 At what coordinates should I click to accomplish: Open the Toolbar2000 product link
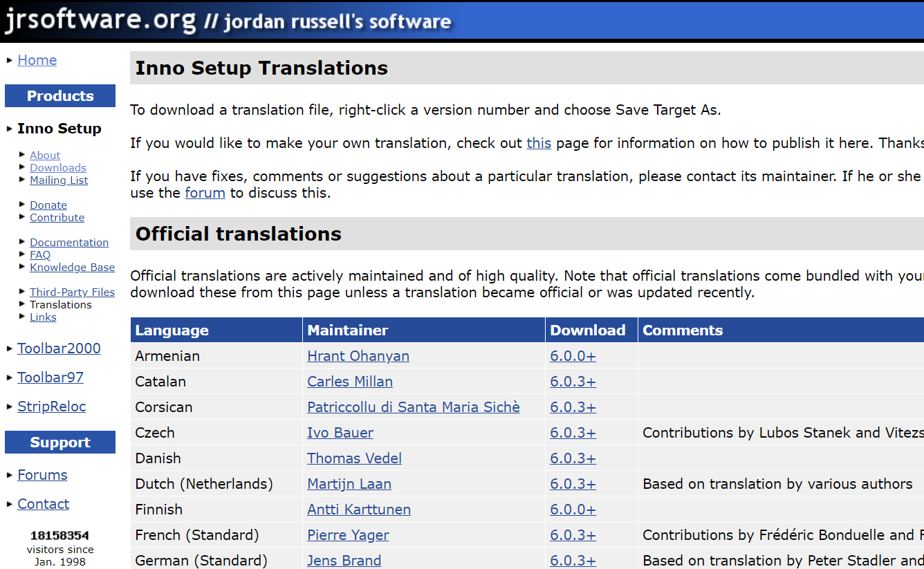[x=59, y=348]
